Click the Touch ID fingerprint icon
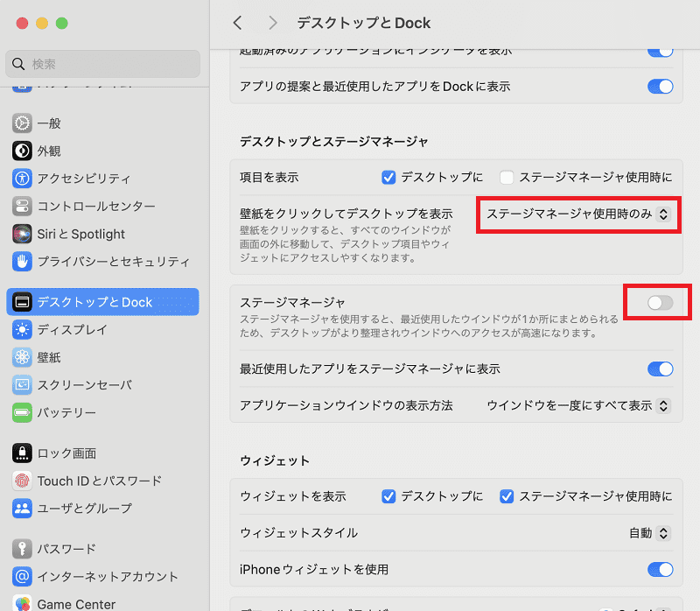Viewport: 700px width, 611px height. pyautogui.click(x=22, y=481)
